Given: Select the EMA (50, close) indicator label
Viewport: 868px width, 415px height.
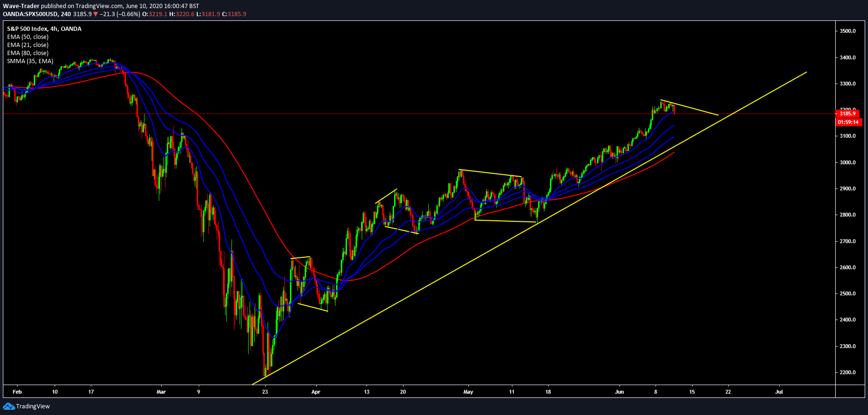Looking at the screenshot, I should click(28, 37).
